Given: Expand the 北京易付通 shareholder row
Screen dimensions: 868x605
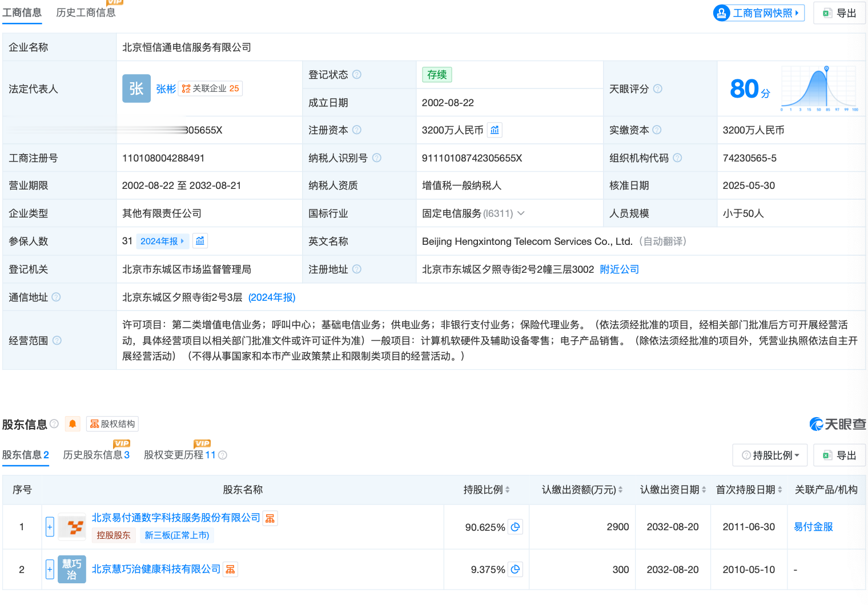Looking at the screenshot, I should tap(50, 527).
